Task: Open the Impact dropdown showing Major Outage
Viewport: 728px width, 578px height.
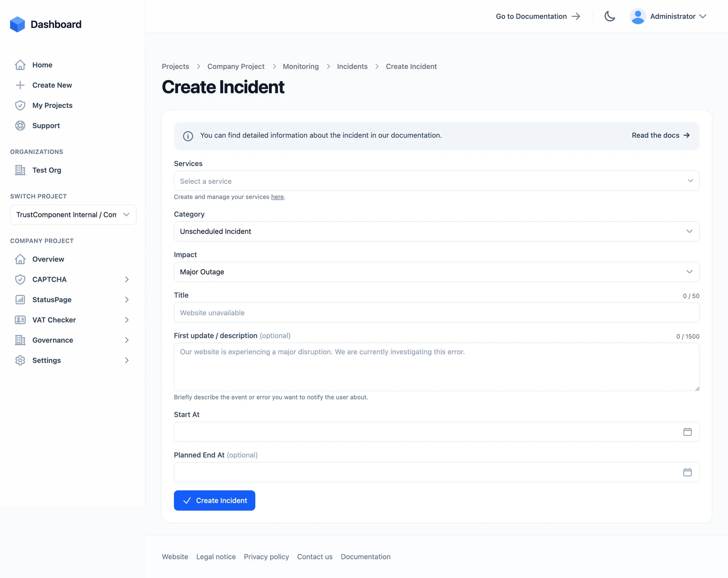Action: [436, 272]
